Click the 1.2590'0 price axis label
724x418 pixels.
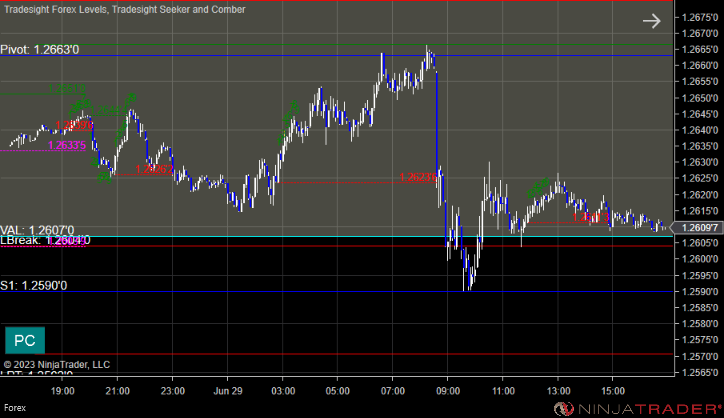click(x=700, y=291)
